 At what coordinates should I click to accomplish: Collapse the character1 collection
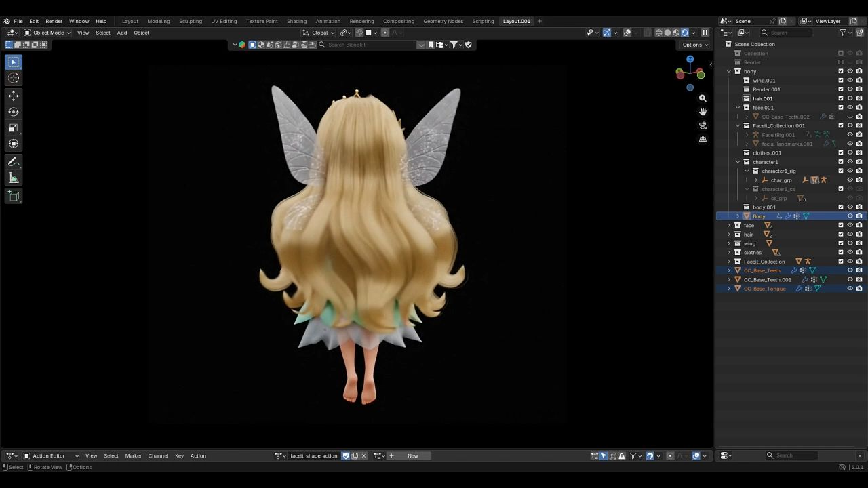(x=738, y=162)
